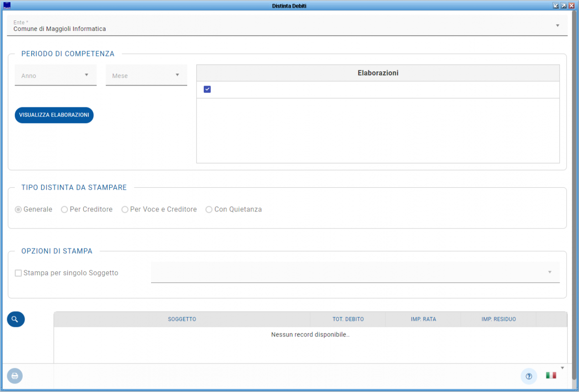Choose the Con Quietanza radio option
This screenshot has width=579, height=392.
pyautogui.click(x=209, y=210)
